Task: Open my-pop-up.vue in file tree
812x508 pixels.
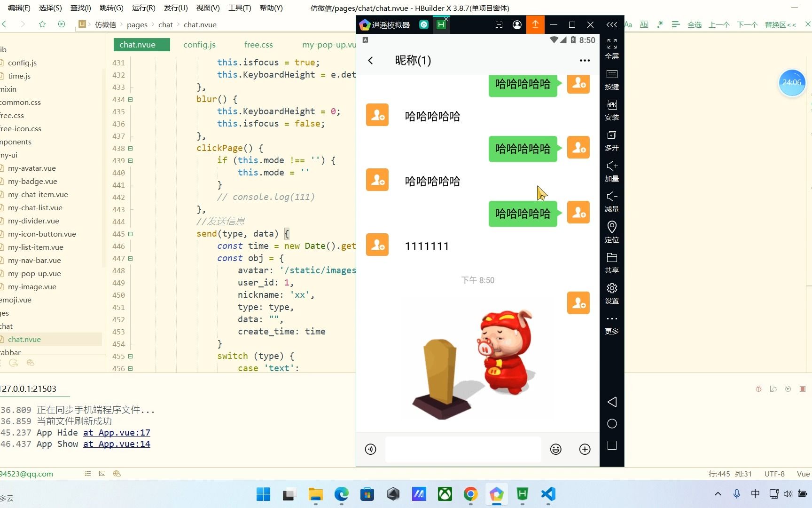Action: tap(34, 273)
